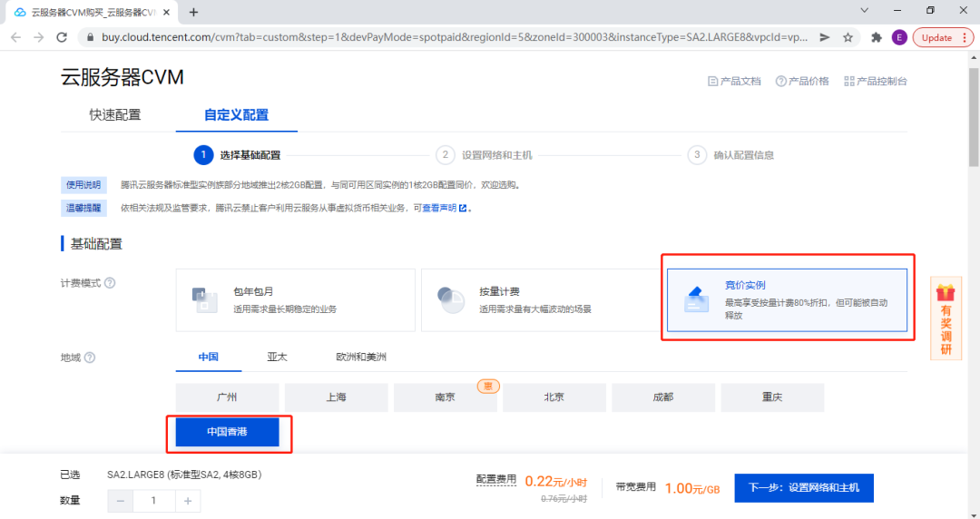Click 计费模式 help question icon
This screenshot has width=980, height=519.
pyautogui.click(x=110, y=282)
